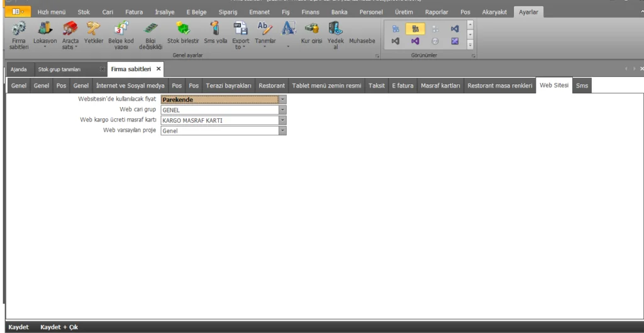Click the Bilgi değişikliği icon
This screenshot has height=333, width=644.
pos(151,28)
